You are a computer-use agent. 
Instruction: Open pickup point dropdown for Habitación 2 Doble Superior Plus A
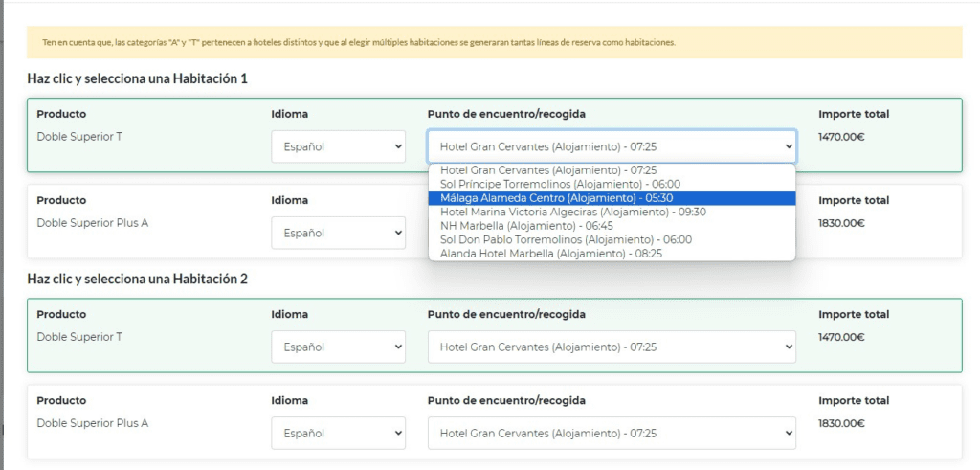(612, 433)
